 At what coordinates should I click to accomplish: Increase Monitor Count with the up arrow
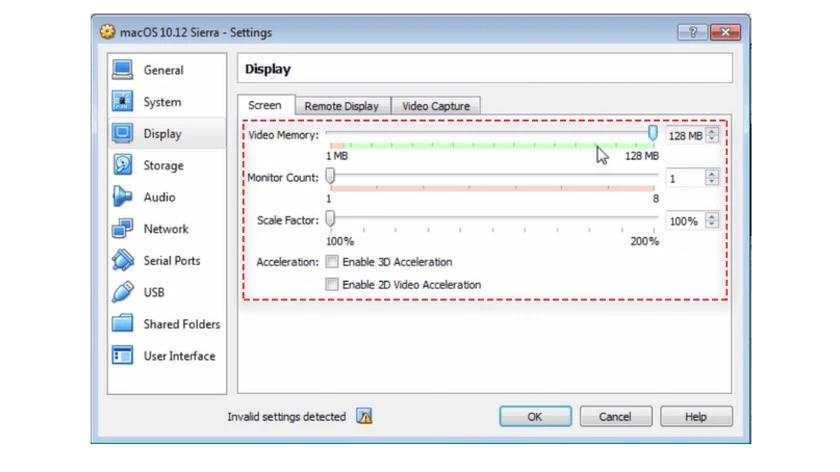pos(712,174)
